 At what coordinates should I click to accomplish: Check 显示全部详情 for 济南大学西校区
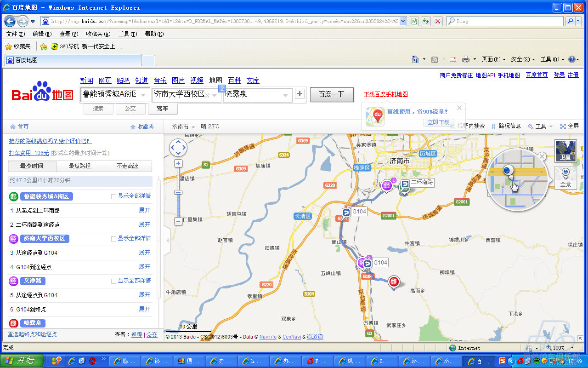pos(113,239)
